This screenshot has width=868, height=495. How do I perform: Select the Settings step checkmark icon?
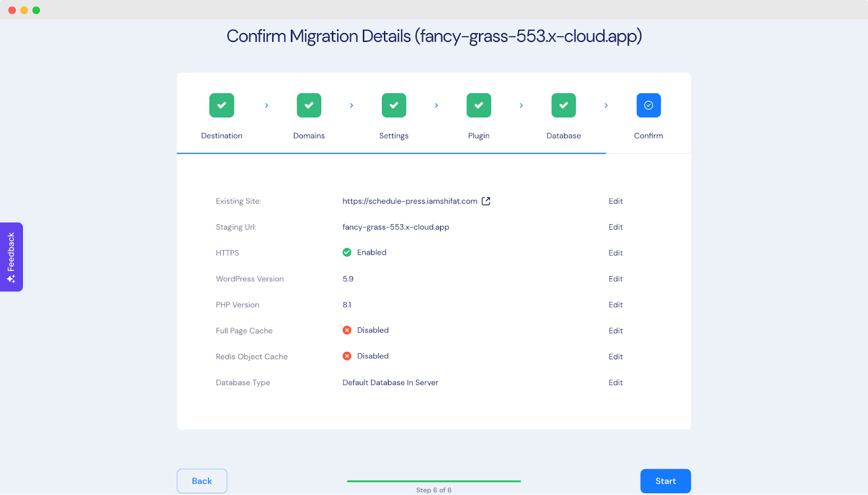394,105
